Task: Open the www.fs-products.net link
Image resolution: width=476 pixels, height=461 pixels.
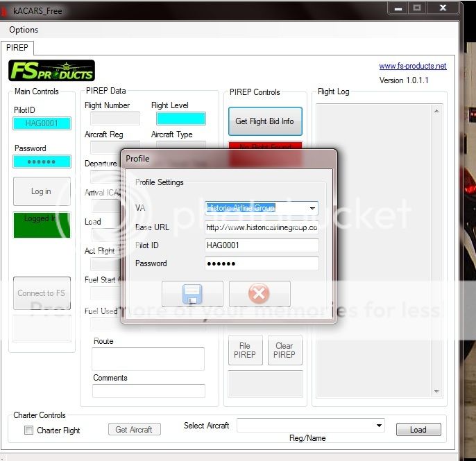Action: 413,66
